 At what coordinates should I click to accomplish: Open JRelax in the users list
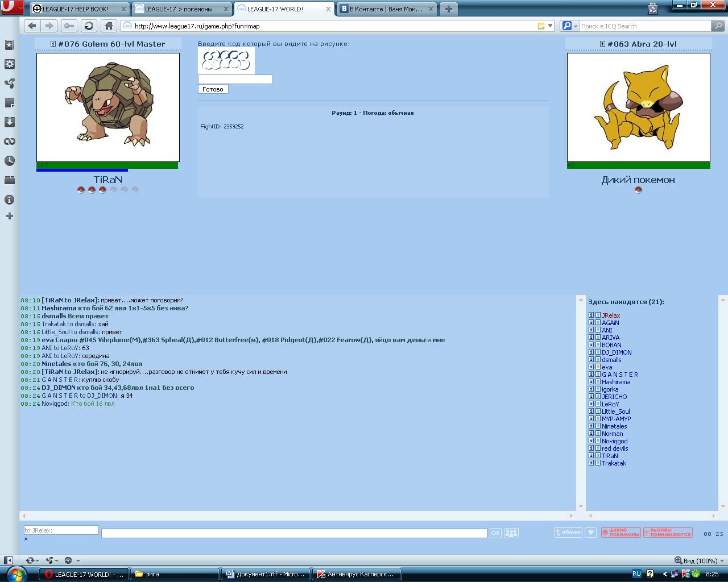611,315
